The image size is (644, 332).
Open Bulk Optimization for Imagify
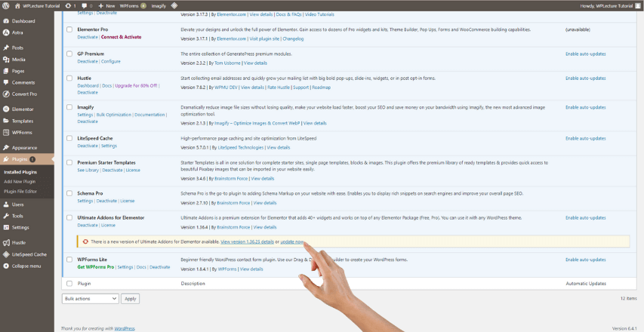[x=114, y=115]
